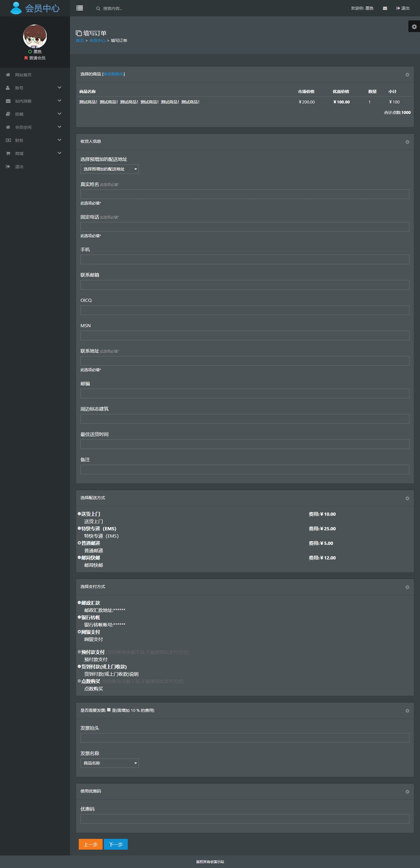Click gear icon in 使用优惠码 panel
The width and height of the screenshot is (420, 868).
click(x=407, y=792)
